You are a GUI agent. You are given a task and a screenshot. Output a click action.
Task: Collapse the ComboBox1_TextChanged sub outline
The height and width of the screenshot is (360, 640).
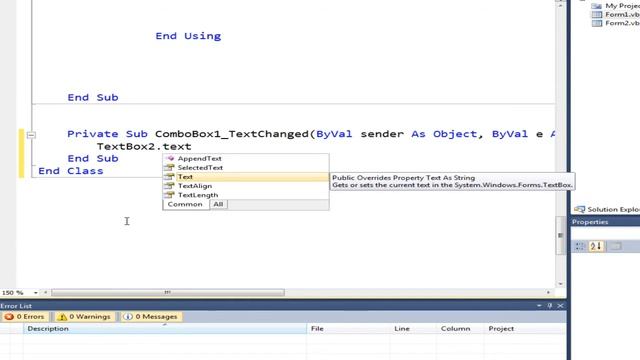(x=31, y=135)
